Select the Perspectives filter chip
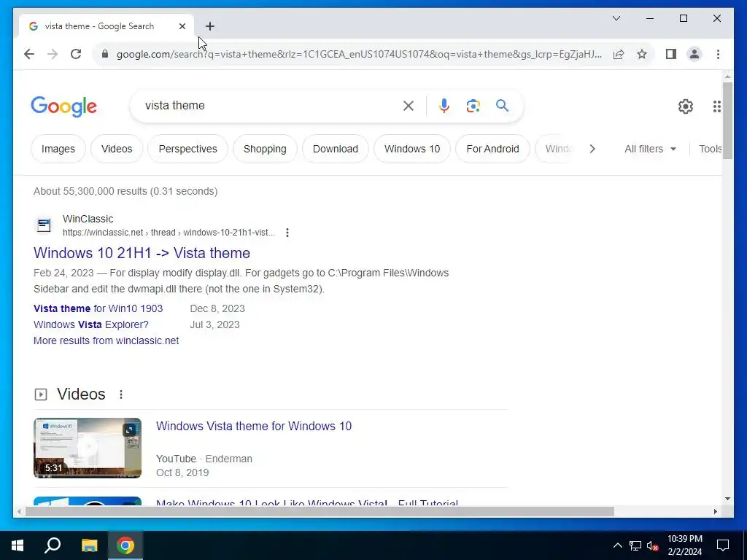Image resolution: width=747 pixels, height=560 pixels. point(187,149)
